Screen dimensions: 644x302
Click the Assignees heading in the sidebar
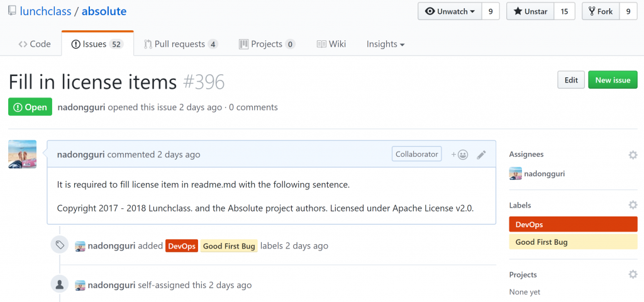pos(526,154)
